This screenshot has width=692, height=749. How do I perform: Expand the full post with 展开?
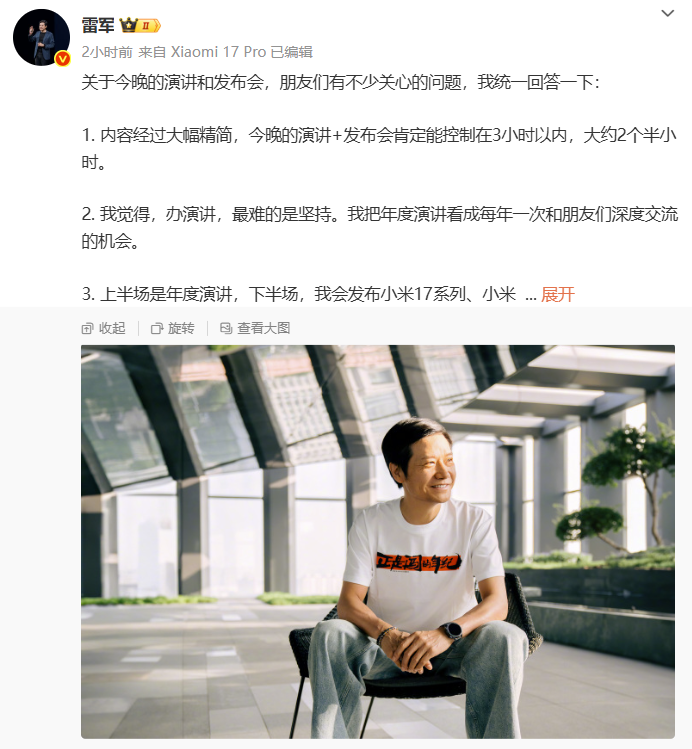557,294
